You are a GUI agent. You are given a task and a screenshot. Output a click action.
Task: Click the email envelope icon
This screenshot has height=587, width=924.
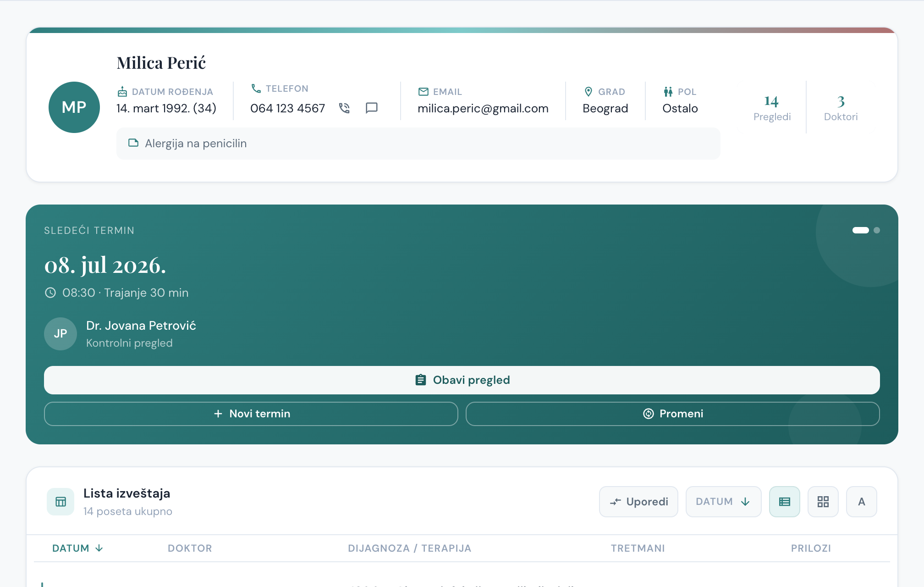423,92
